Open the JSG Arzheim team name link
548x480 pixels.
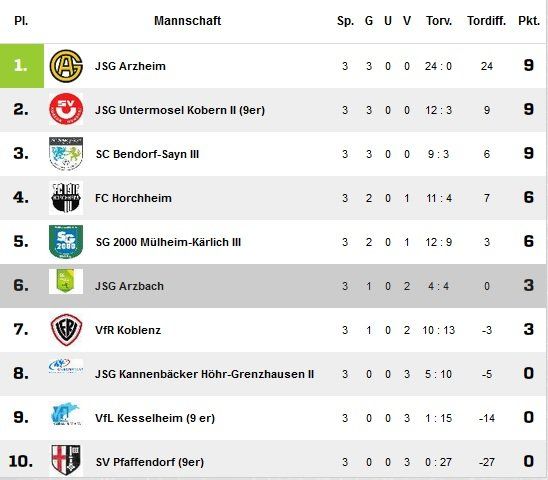click(x=130, y=66)
